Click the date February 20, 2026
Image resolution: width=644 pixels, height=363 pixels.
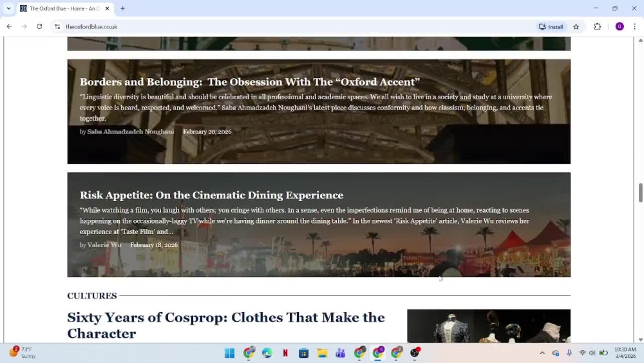[207, 132]
